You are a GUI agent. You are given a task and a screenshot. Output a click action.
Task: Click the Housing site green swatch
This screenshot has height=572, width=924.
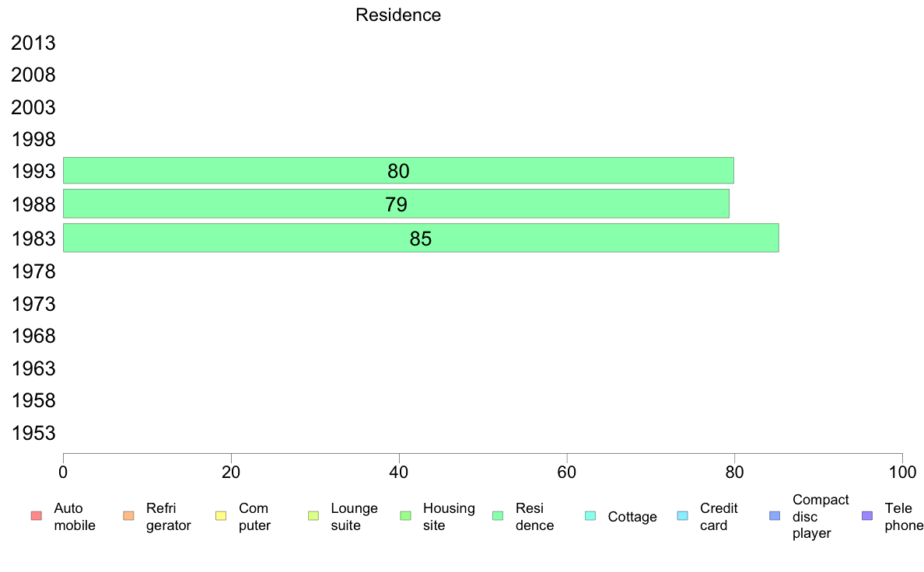pos(405,516)
